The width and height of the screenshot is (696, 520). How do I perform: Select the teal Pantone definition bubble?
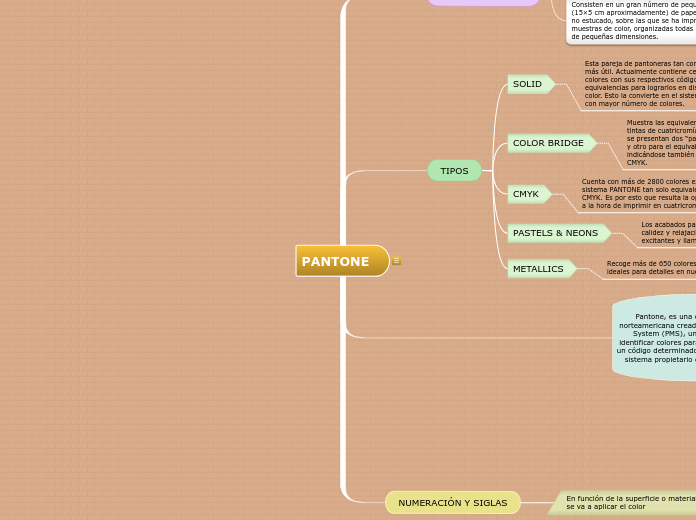pyautogui.click(x=654, y=337)
